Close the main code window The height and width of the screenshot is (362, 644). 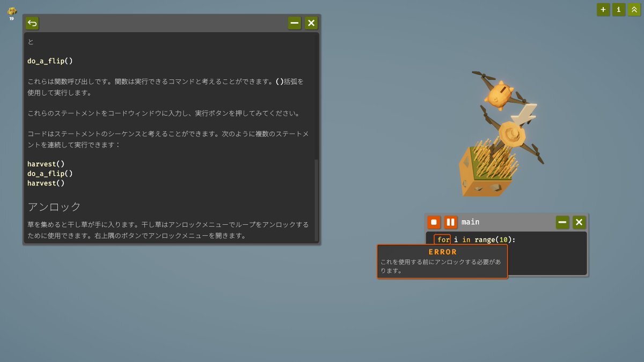[x=579, y=222]
